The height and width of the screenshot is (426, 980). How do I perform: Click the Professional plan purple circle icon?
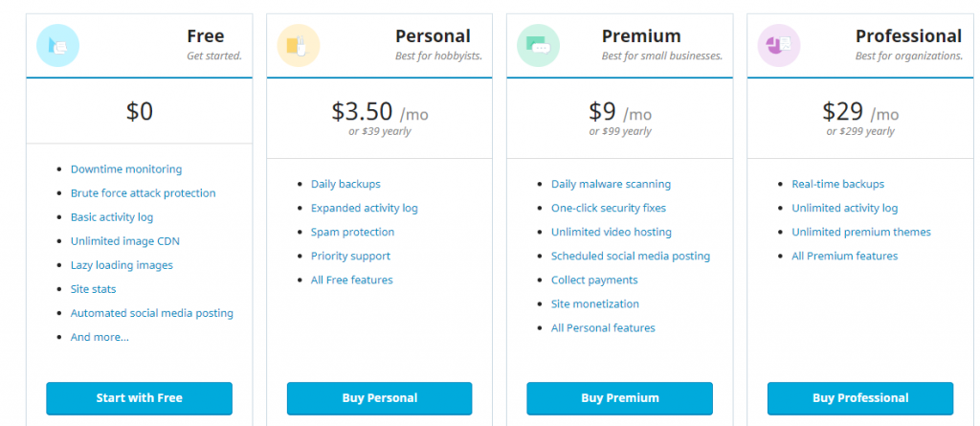[x=778, y=45]
